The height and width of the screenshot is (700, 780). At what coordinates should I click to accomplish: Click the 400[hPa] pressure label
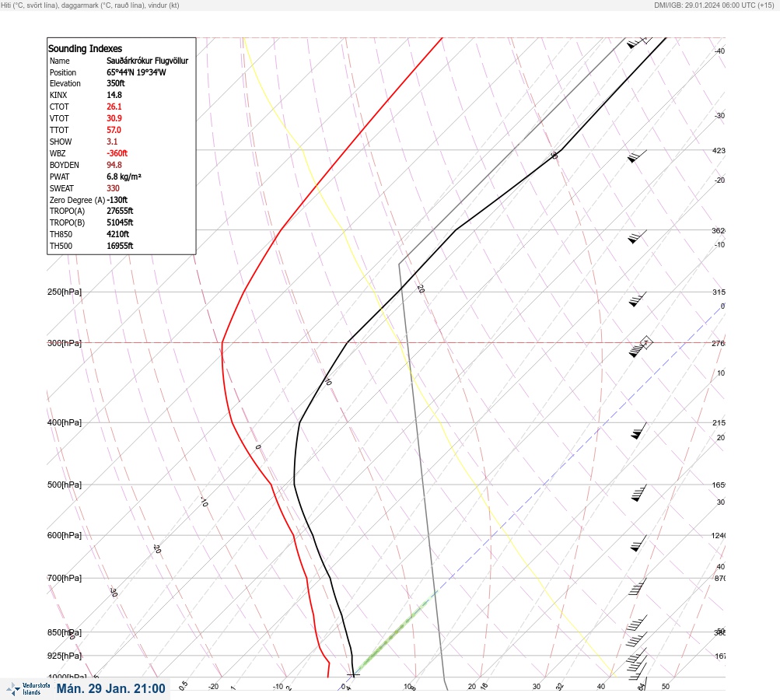pos(65,423)
